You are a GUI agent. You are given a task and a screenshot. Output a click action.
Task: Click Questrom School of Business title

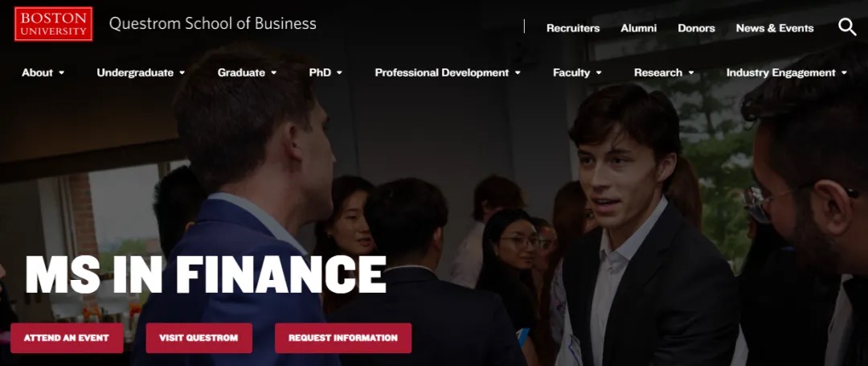pos(212,23)
